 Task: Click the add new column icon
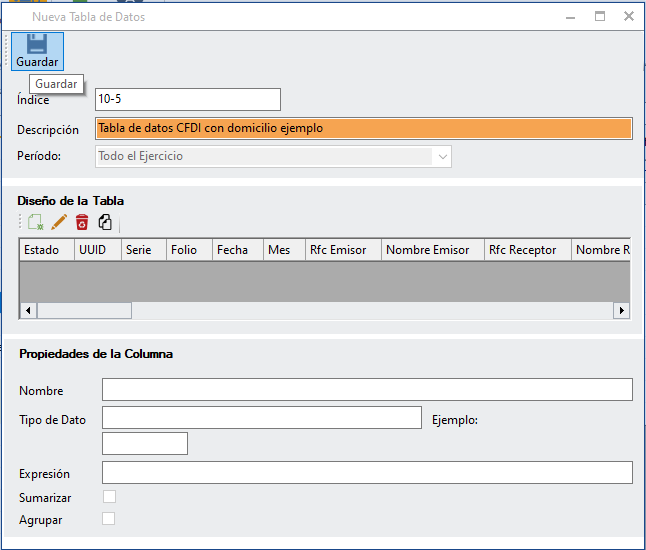pyautogui.click(x=36, y=223)
